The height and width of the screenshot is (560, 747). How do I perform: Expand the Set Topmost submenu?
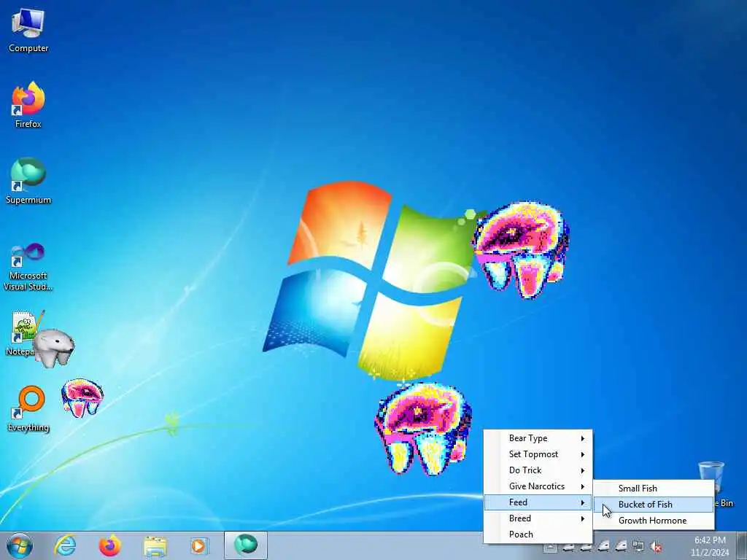point(538,454)
